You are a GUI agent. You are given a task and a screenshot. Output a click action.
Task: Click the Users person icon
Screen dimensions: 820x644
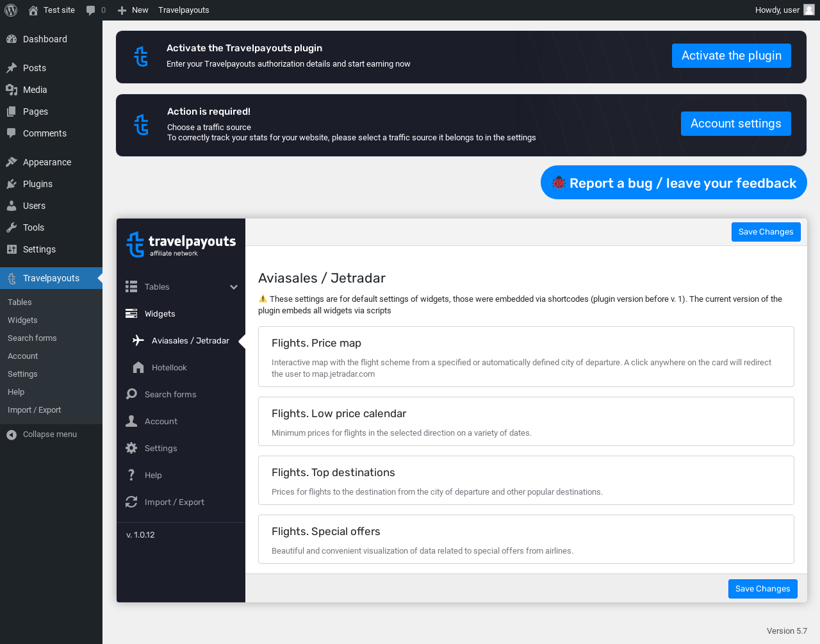12,206
